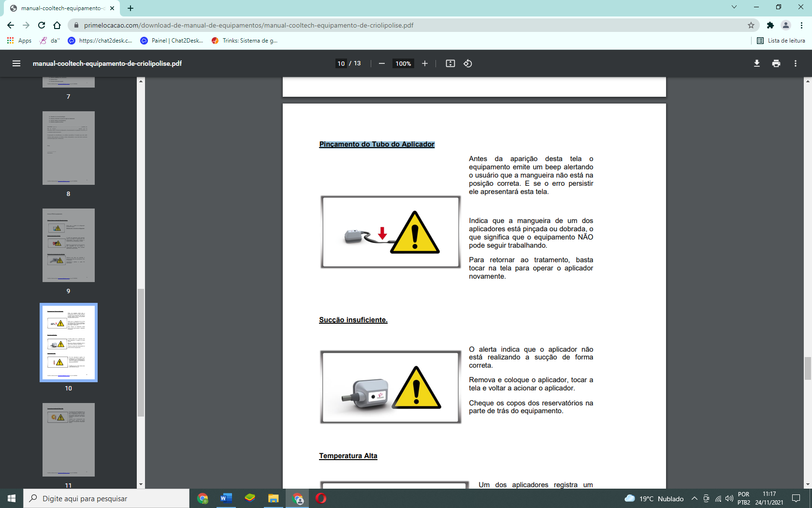Rotate the PDF counterclockwise
Viewport: 812px width, 508px height.
pyautogui.click(x=468, y=63)
